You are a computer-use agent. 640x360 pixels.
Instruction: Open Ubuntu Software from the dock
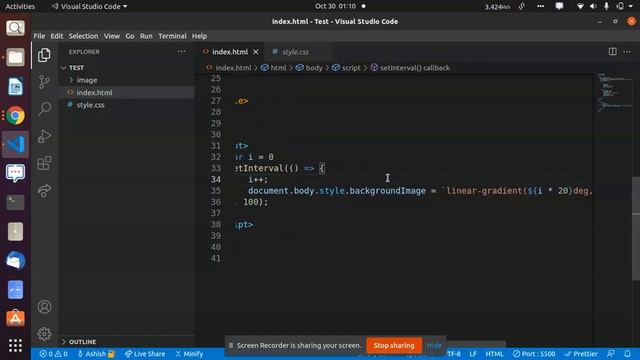[16, 318]
